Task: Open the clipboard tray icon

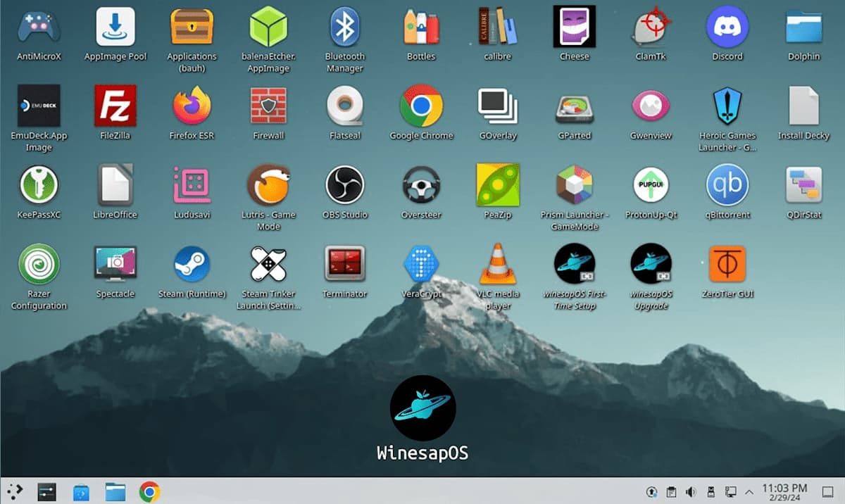Action: [672, 491]
